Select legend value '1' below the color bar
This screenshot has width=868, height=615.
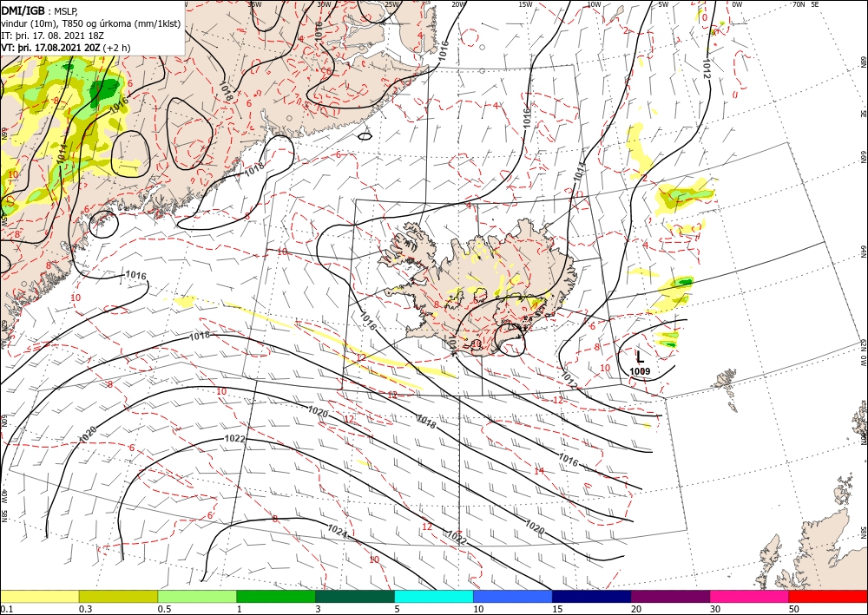click(240, 609)
